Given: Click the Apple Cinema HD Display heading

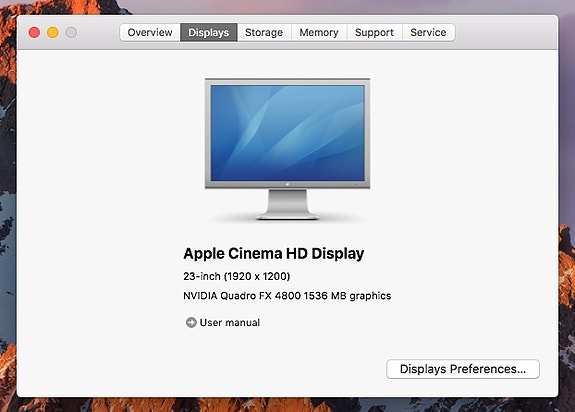Looking at the screenshot, I should point(274,254).
